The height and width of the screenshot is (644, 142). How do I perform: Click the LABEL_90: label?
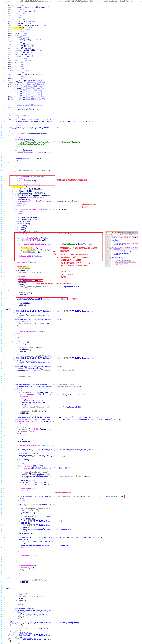pos(10,588)
